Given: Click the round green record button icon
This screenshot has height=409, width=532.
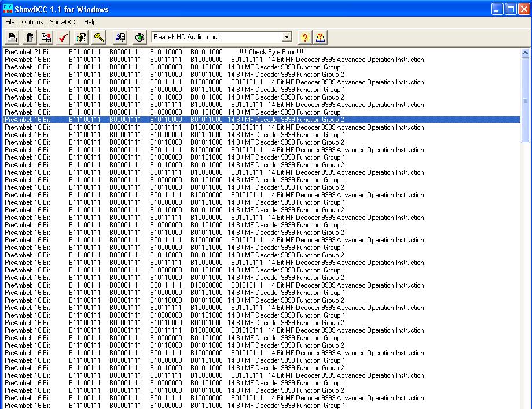Looking at the screenshot, I should coord(140,38).
